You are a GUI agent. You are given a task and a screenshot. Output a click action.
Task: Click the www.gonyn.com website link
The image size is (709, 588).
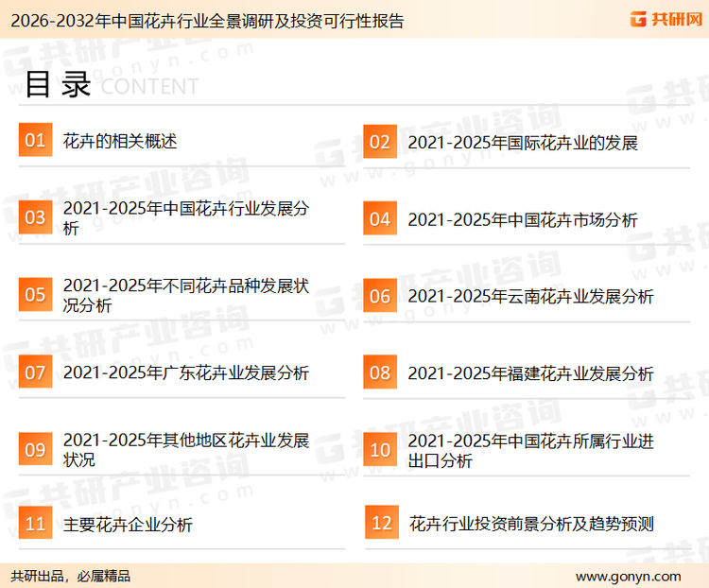[x=628, y=576]
